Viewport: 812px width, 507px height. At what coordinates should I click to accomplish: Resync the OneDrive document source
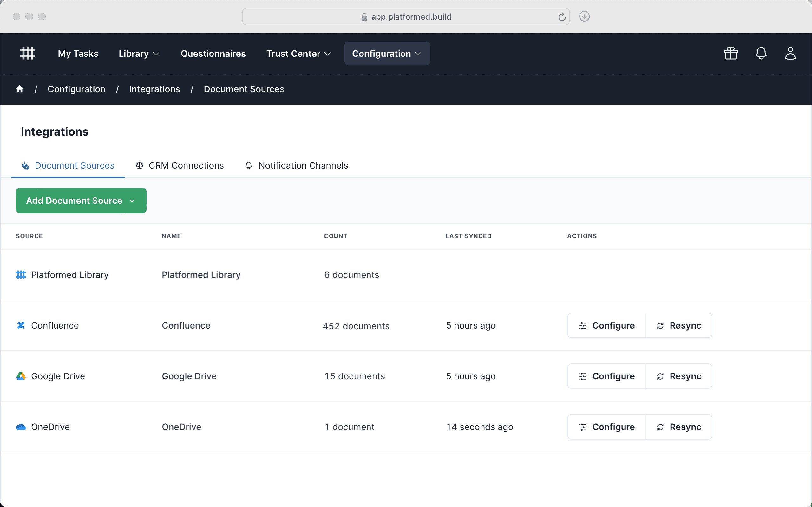[x=678, y=427]
